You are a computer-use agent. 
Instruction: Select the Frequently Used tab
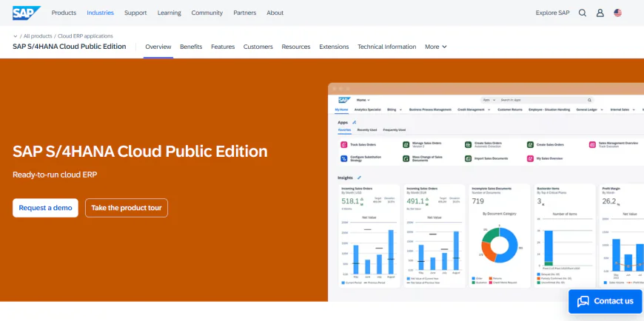[x=395, y=129]
